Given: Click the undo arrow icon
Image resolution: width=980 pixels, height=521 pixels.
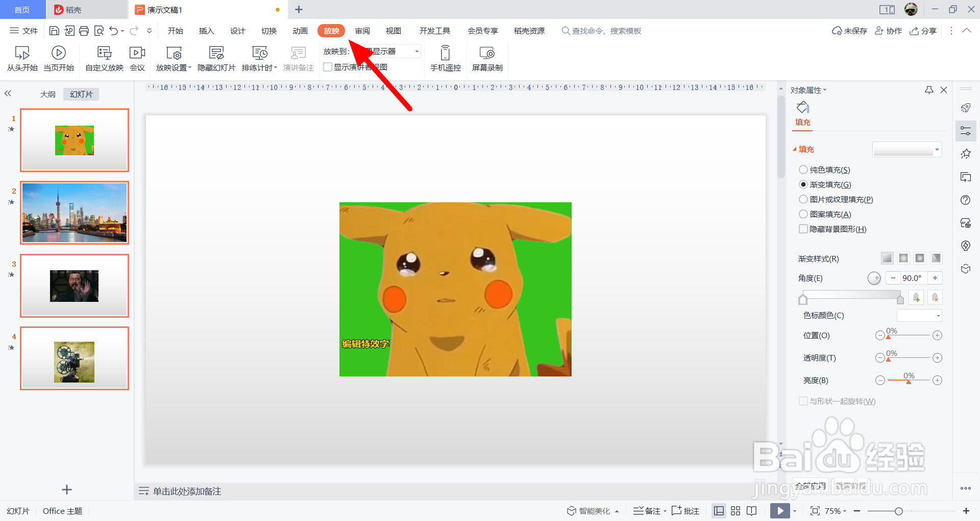Looking at the screenshot, I should [114, 31].
